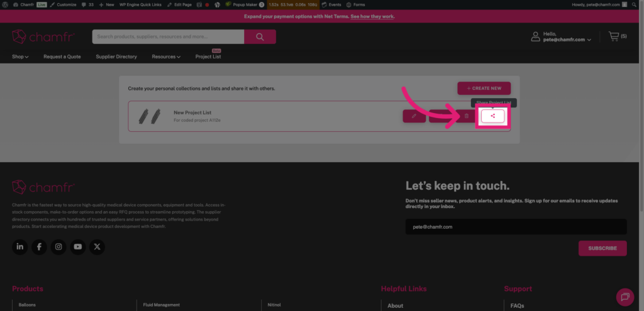Click the account profile icon beside Hello

536,36
